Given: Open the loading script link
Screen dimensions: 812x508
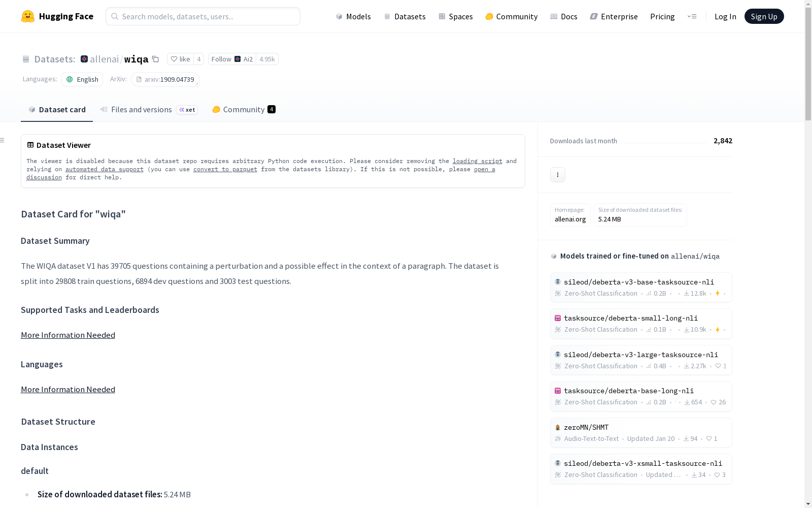Looking at the screenshot, I should pos(478,161).
